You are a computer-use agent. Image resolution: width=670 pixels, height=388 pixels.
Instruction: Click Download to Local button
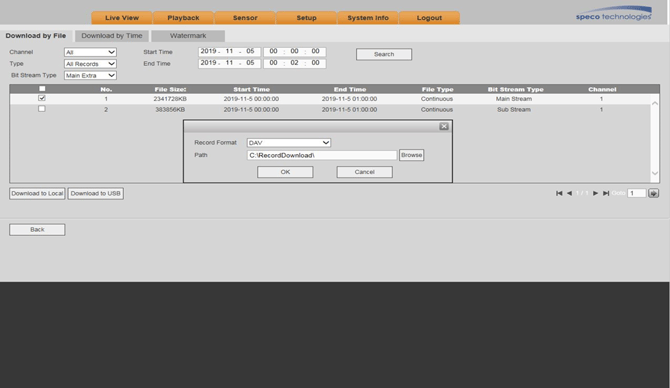pyautogui.click(x=37, y=194)
